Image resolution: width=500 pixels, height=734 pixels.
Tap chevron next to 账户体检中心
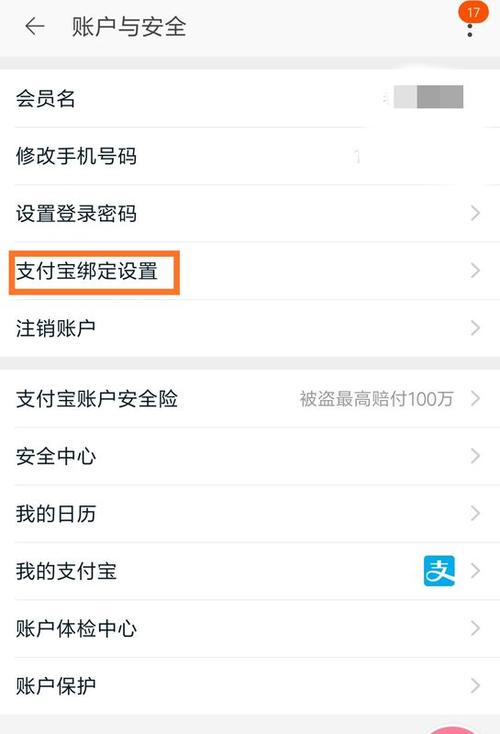(475, 628)
